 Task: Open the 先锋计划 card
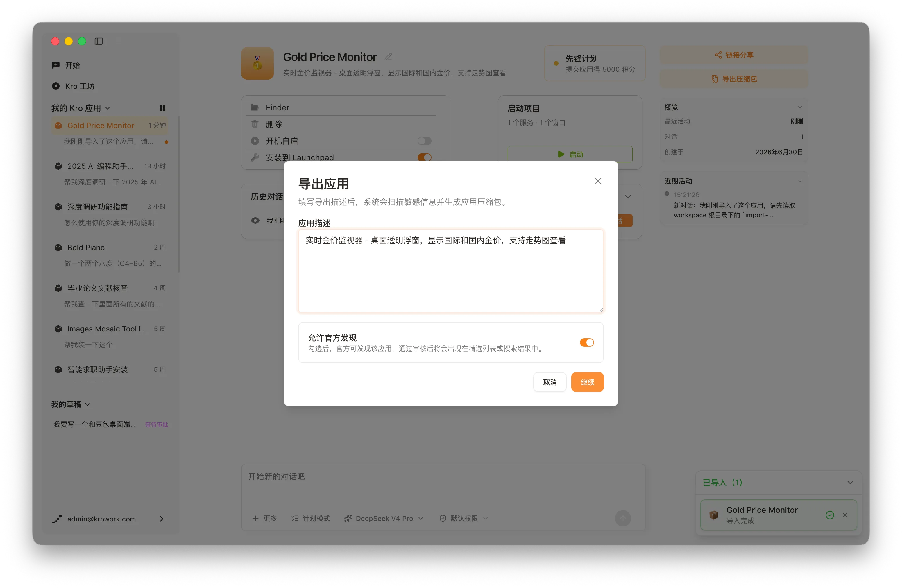pos(595,63)
